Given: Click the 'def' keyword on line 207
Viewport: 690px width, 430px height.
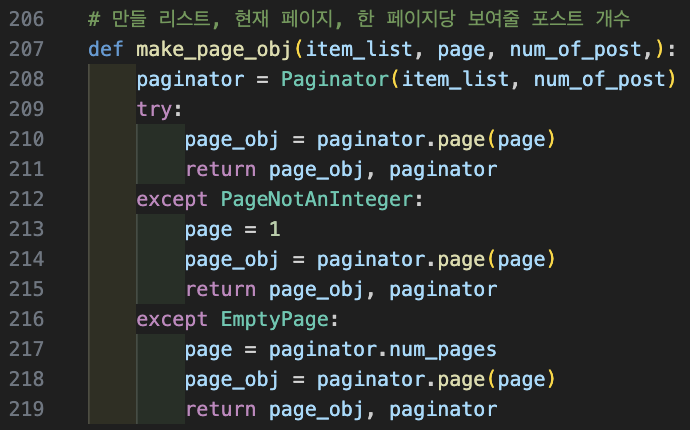Looking at the screenshot, I should [x=106, y=49].
